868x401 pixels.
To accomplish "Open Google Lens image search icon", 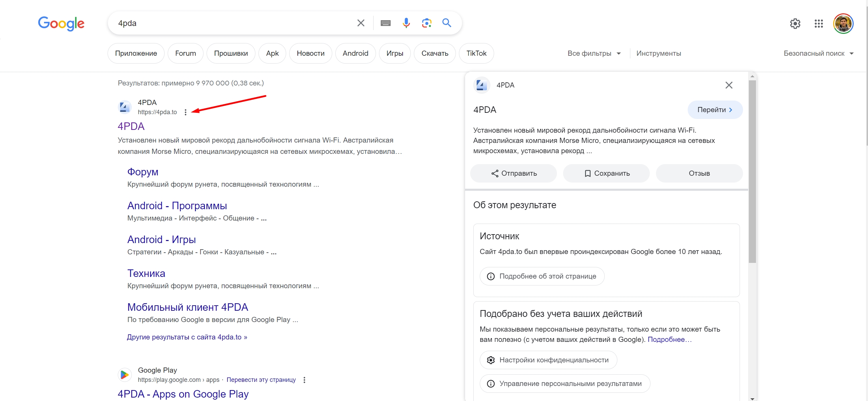I will pos(426,23).
